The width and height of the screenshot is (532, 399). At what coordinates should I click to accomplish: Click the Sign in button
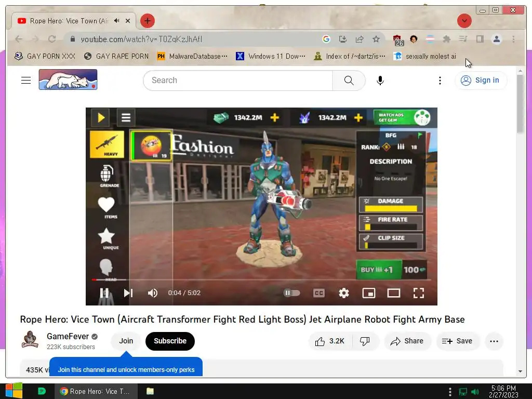[480, 80]
